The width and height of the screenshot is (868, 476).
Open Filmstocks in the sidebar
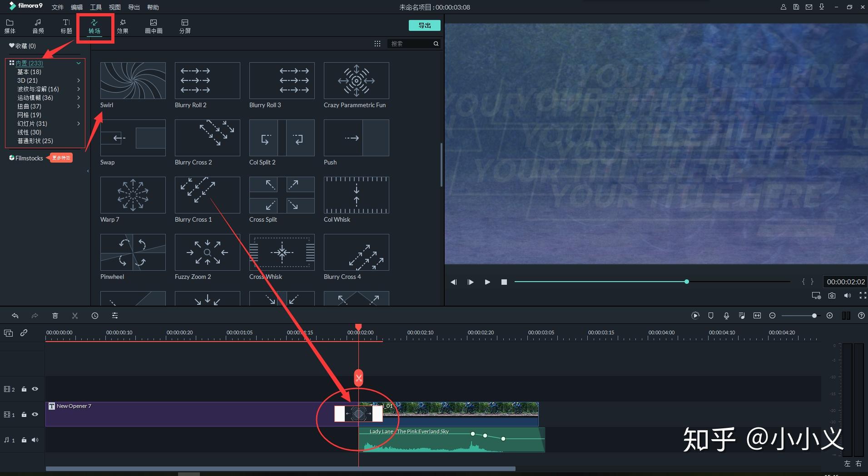pyautogui.click(x=26, y=158)
